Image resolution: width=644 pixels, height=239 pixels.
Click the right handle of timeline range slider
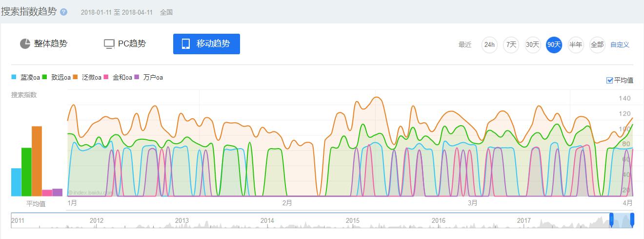pos(632,220)
